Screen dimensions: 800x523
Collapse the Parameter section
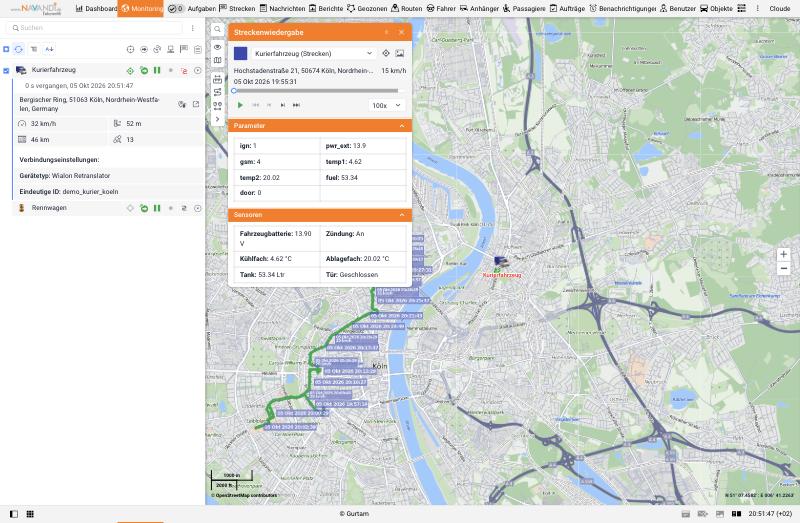coord(402,126)
